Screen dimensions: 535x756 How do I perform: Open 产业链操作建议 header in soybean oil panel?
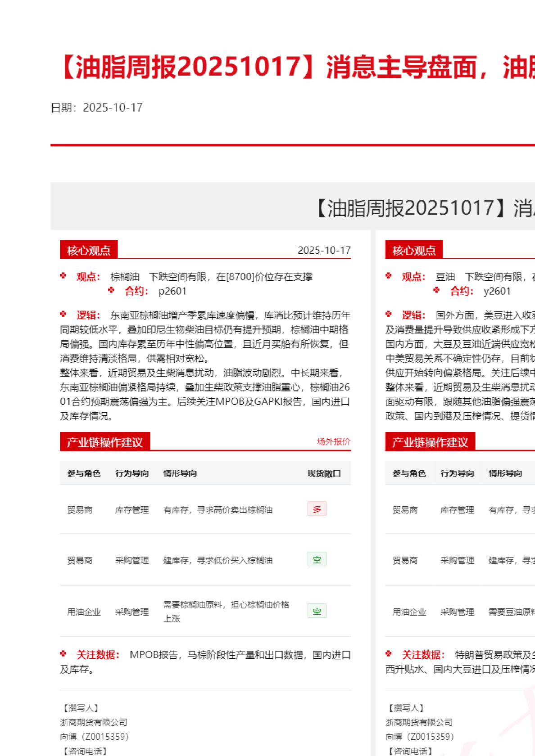tap(430, 442)
